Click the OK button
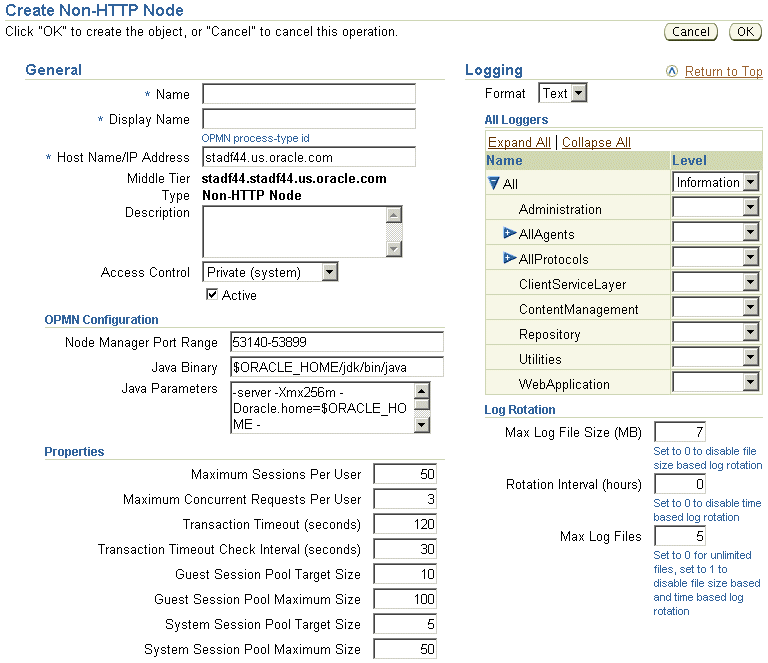 point(745,32)
